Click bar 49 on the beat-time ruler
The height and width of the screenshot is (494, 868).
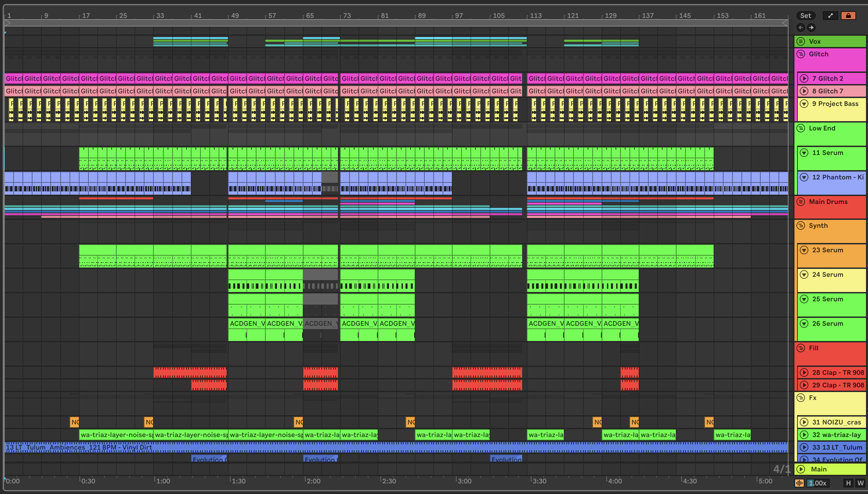(x=235, y=16)
